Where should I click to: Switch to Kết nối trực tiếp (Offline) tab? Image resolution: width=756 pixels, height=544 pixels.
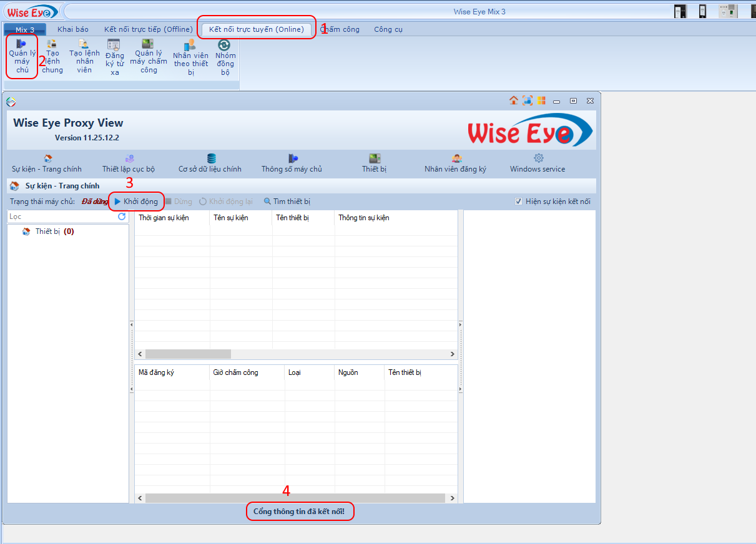[x=148, y=29]
